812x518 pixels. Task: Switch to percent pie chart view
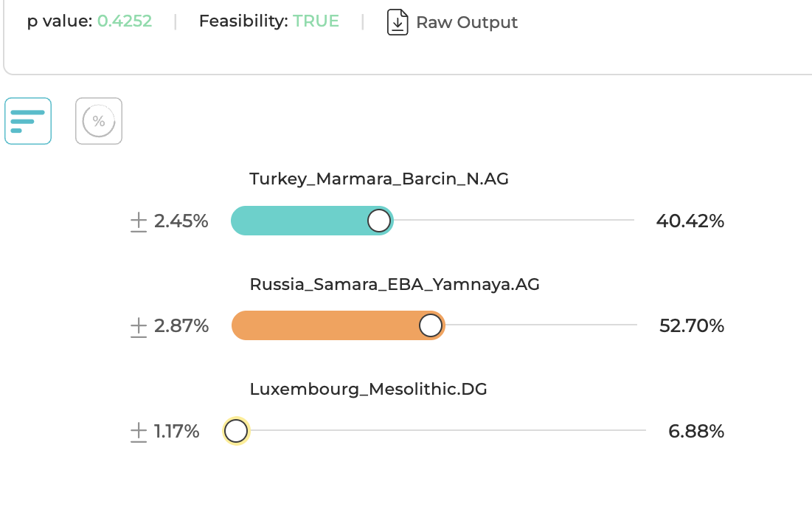pyautogui.click(x=99, y=121)
